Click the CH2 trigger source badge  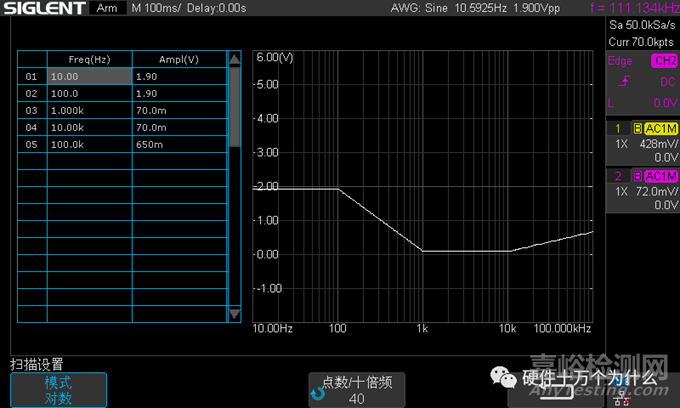(x=663, y=61)
